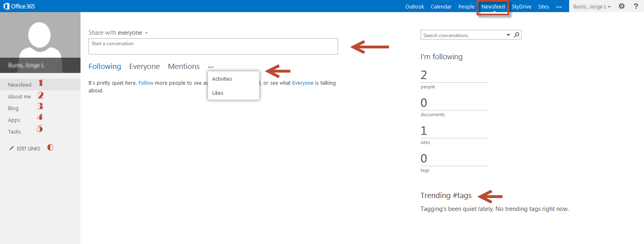The width and height of the screenshot is (644, 244).
Task: Open the top navigation ellipsis menu
Action: 559,7
